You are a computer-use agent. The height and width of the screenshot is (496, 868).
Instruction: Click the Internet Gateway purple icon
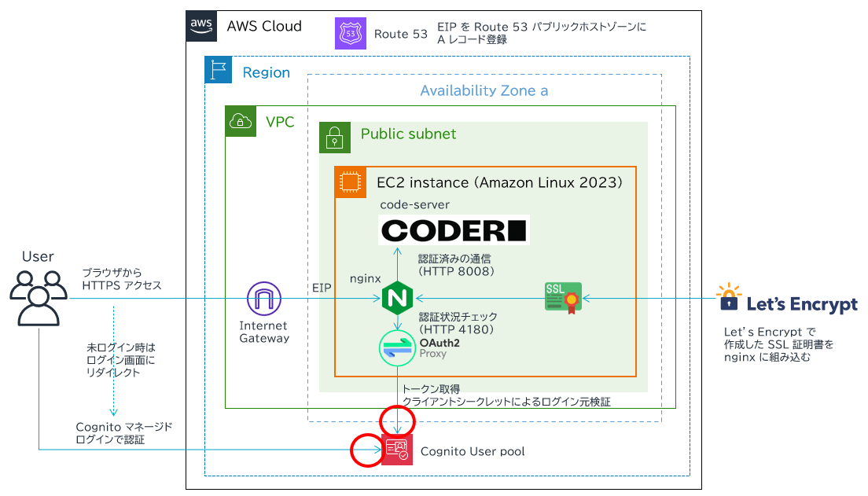(263, 299)
